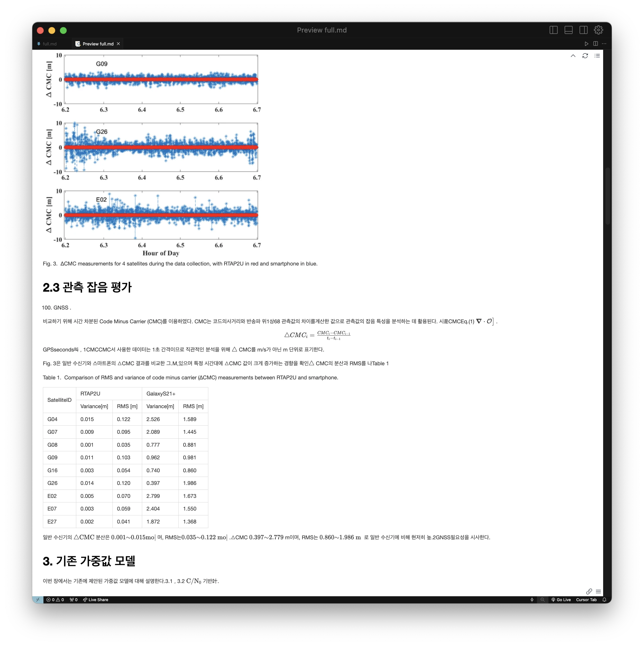Image resolution: width=644 pixels, height=646 pixels.
Task: Click the value '2.799' in E02 row
Action: click(153, 496)
